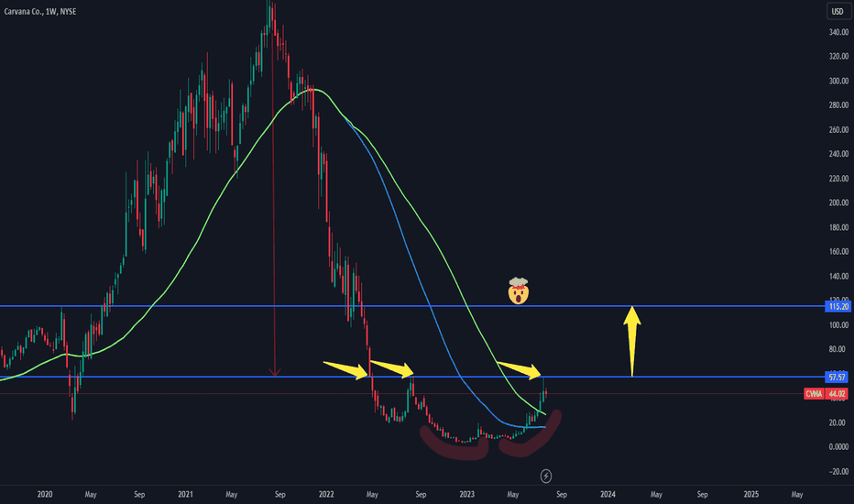
Task: Click the 320.00 price axis value
Action: pos(838,56)
